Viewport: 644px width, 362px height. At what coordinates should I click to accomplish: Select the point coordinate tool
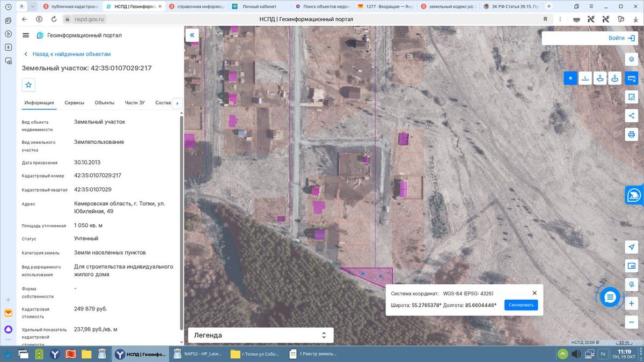(x=570, y=78)
